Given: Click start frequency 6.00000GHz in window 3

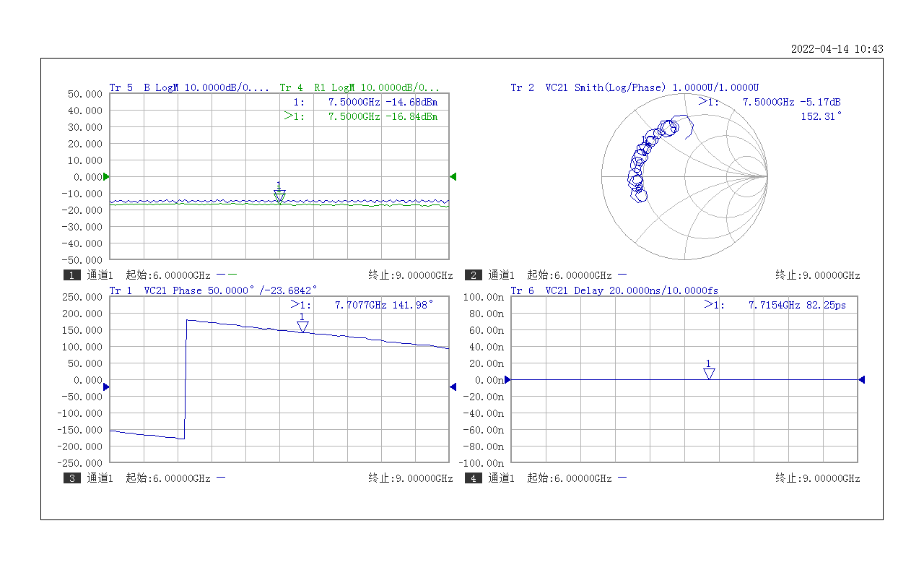Looking at the screenshot, I should coord(168,478).
